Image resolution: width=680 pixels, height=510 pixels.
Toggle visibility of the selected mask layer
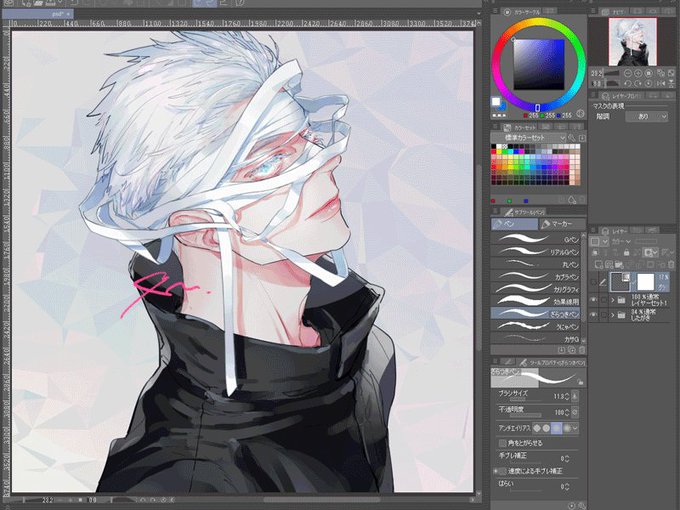[x=594, y=282]
